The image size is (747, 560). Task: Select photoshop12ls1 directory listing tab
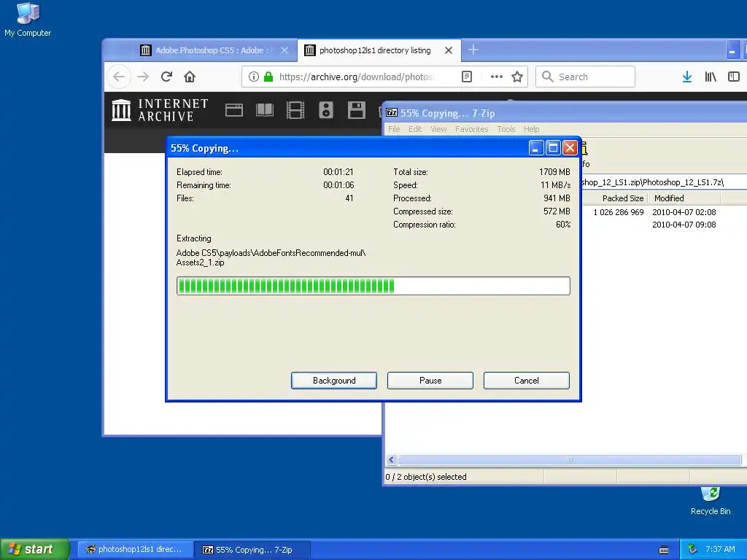379,50
